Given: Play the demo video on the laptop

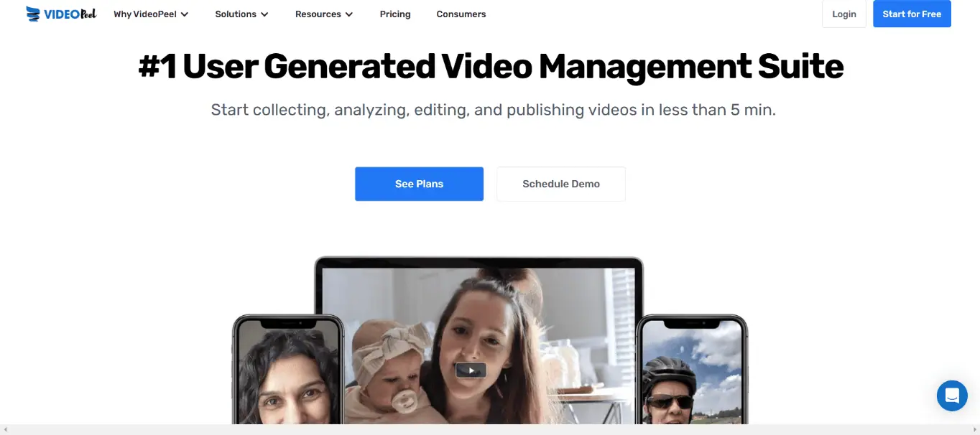Looking at the screenshot, I should 471,370.
